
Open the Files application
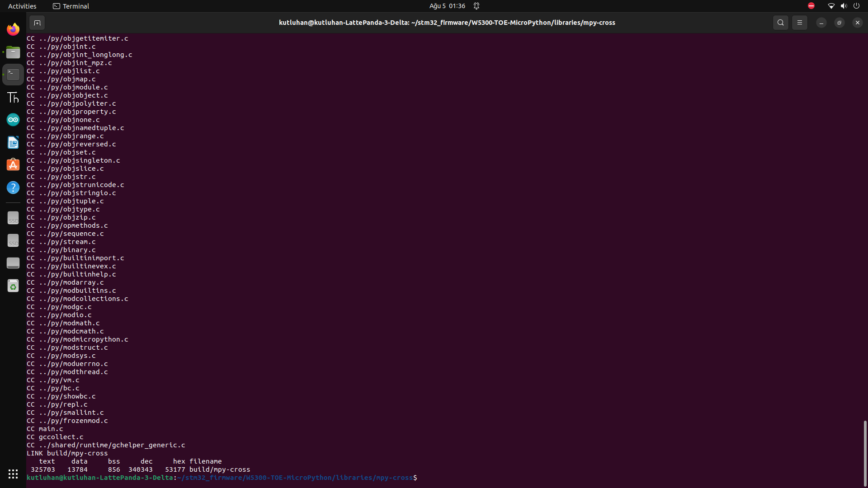(x=13, y=52)
